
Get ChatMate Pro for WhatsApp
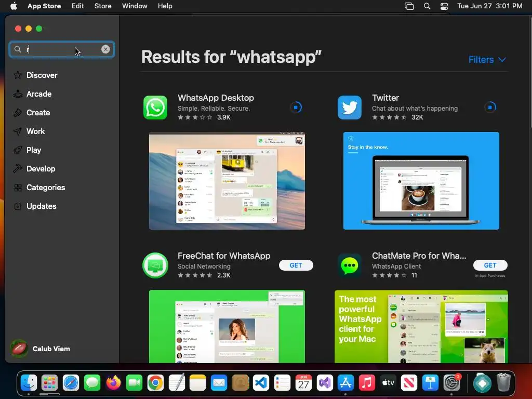490,265
